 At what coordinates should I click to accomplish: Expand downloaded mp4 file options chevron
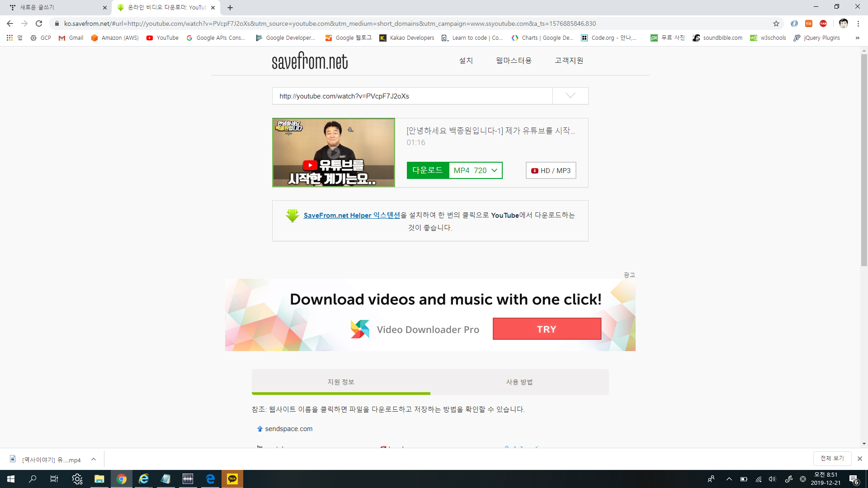[x=94, y=459]
